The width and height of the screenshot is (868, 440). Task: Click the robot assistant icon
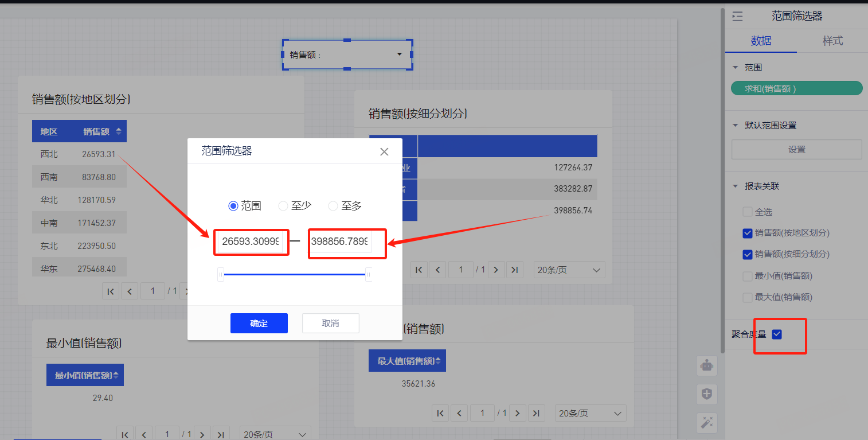pos(707,365)
